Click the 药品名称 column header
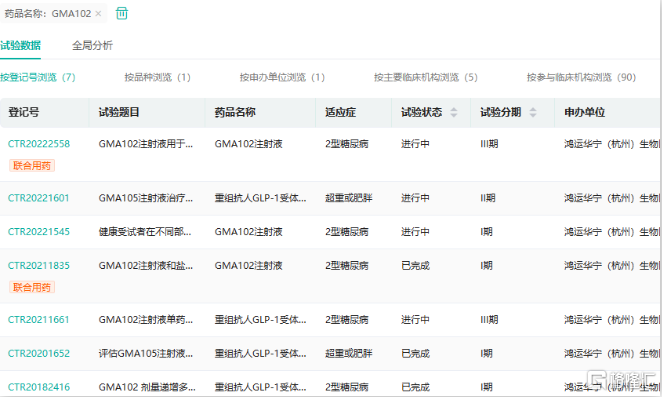 pos(235,112)
